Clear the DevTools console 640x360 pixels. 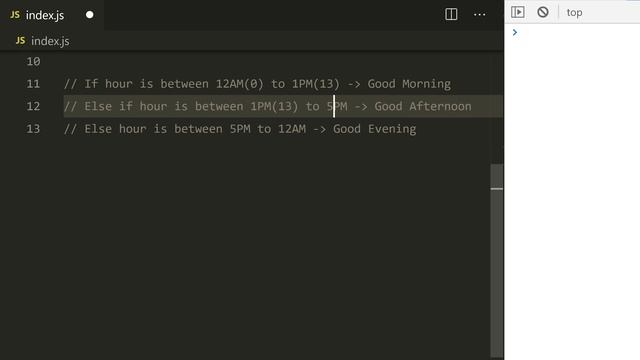click(543, 12)
